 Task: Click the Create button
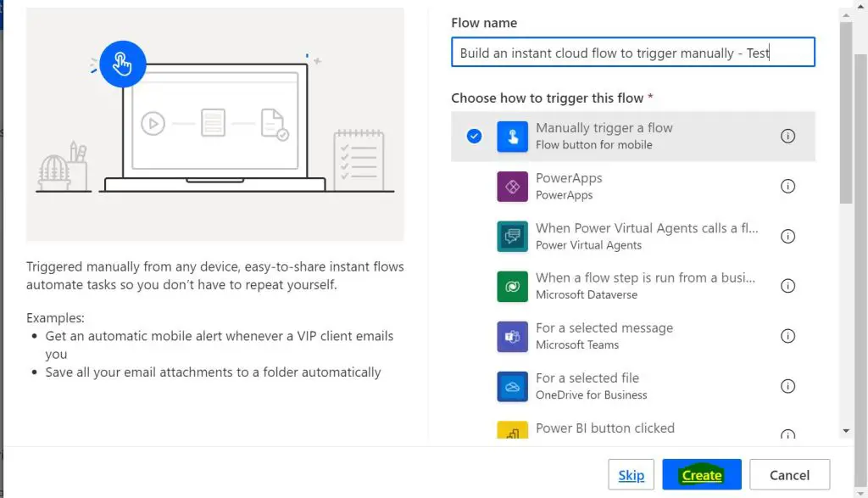701,474
